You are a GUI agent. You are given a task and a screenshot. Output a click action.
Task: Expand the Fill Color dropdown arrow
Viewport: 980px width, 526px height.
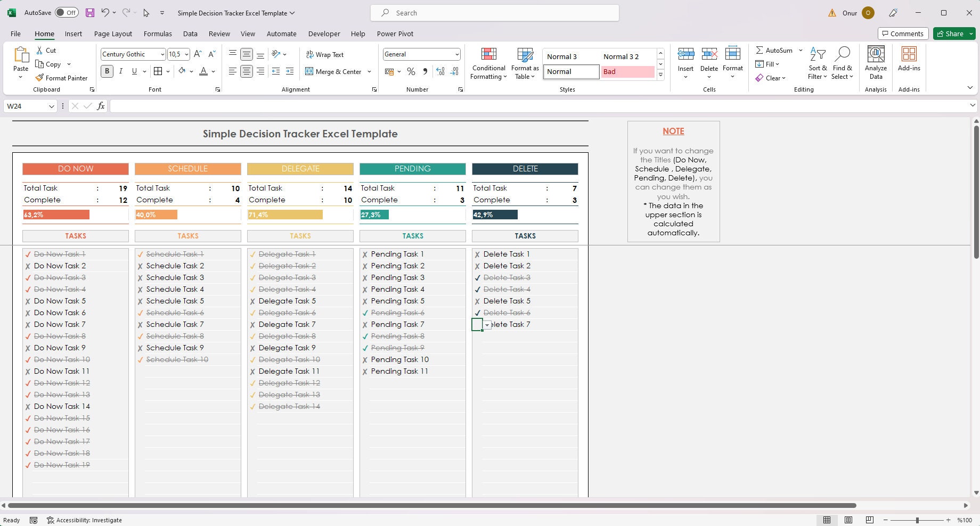(191, 71)
